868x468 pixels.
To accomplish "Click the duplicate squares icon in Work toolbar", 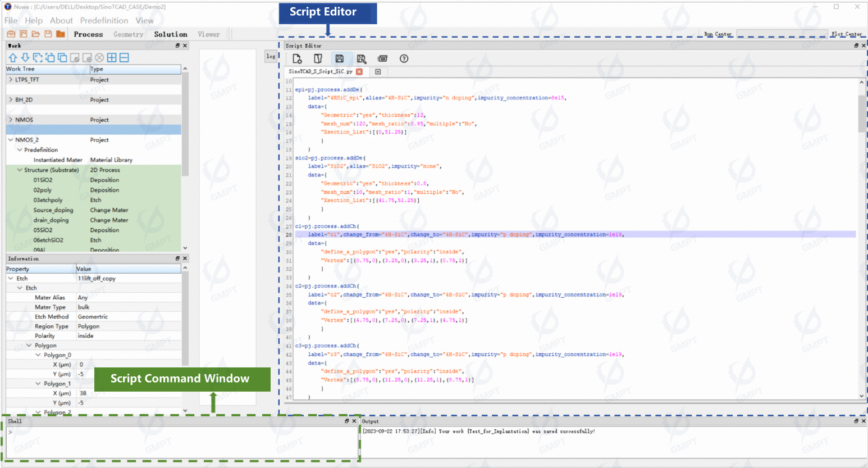I will pos(62,58).
